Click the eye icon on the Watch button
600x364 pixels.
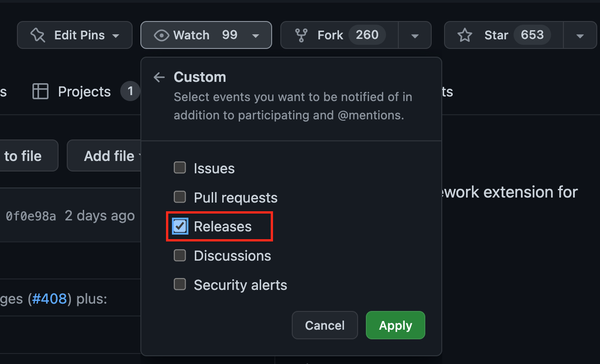(161, 35)
